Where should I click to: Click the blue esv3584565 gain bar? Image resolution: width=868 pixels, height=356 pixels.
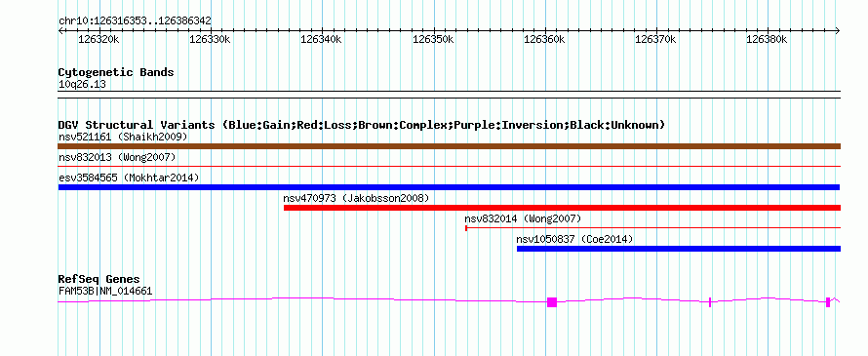pos(449,187)
